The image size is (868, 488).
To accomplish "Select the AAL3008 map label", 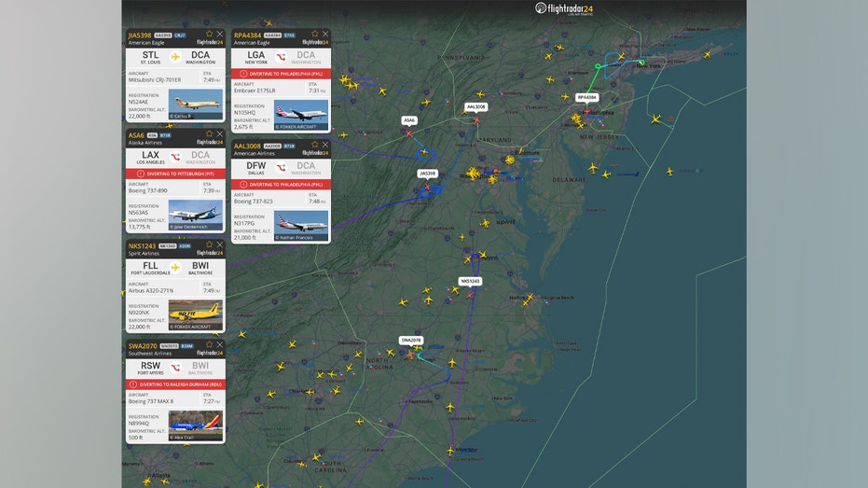I will [475, 107].
